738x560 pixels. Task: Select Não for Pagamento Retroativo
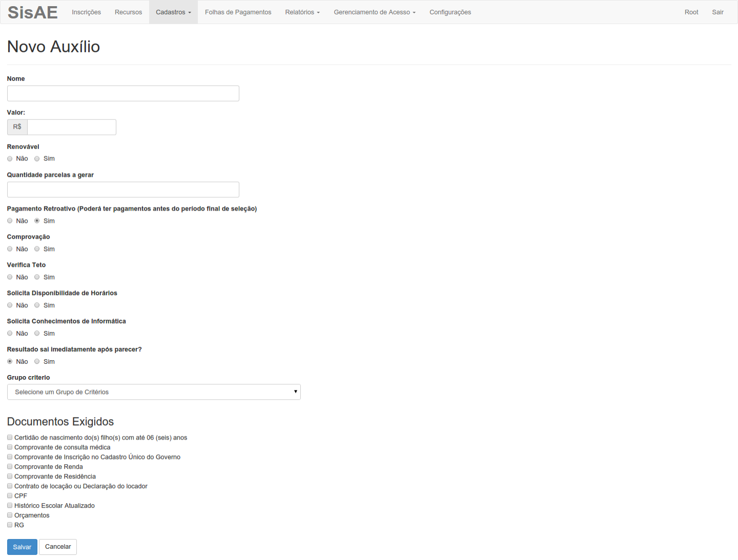[10, 221]
